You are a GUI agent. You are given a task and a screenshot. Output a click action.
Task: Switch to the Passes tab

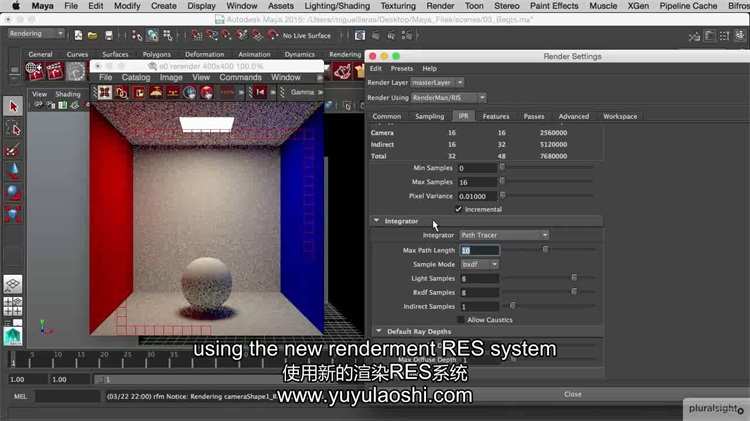tap(534, 116)
